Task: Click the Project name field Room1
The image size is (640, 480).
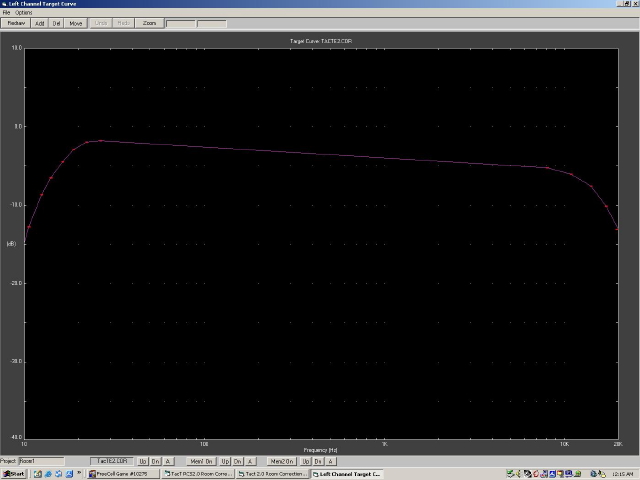Action: [x=41, y=461]
